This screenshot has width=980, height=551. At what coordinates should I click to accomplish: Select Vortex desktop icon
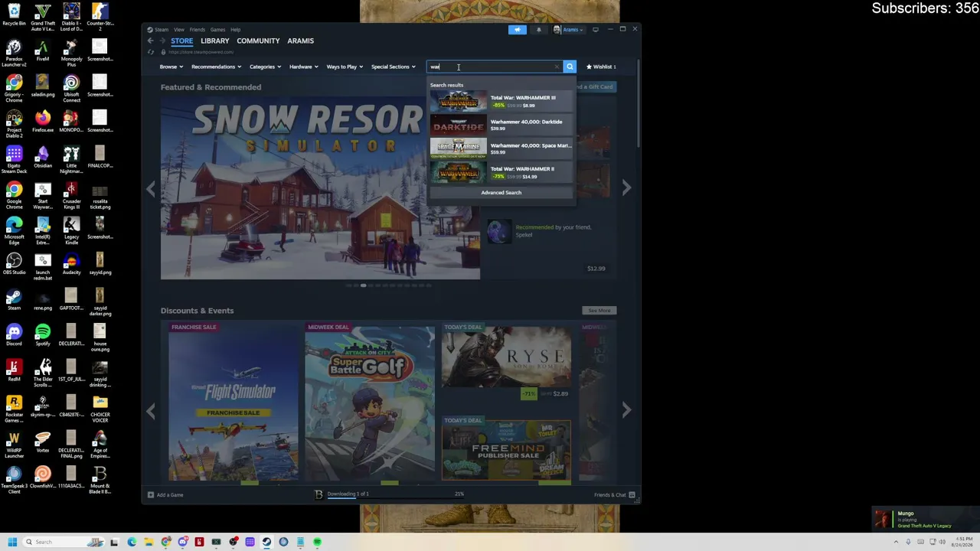pyautogui.click(x=43, y=442)
